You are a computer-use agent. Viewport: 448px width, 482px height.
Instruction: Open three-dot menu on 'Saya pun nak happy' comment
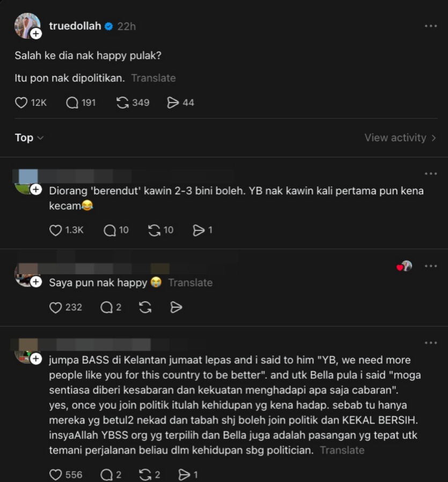pyautogui.click(x=431, y=266)
